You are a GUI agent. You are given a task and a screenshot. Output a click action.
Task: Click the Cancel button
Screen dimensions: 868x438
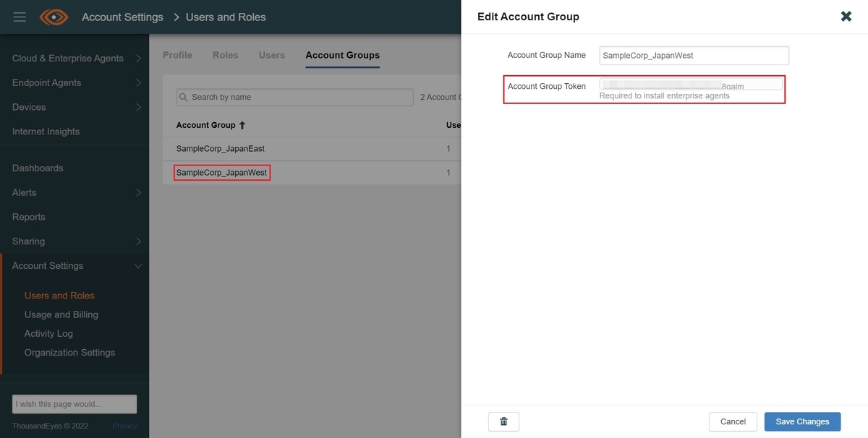click(733, 421)
